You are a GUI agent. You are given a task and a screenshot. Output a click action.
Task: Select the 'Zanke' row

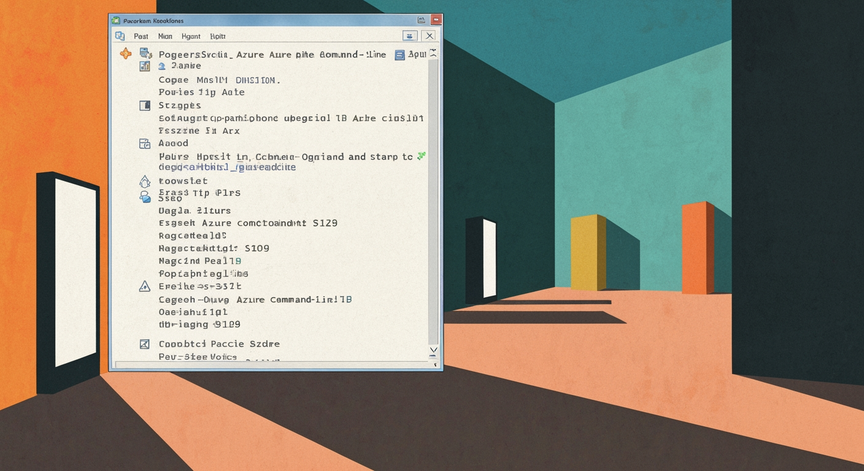186,66
